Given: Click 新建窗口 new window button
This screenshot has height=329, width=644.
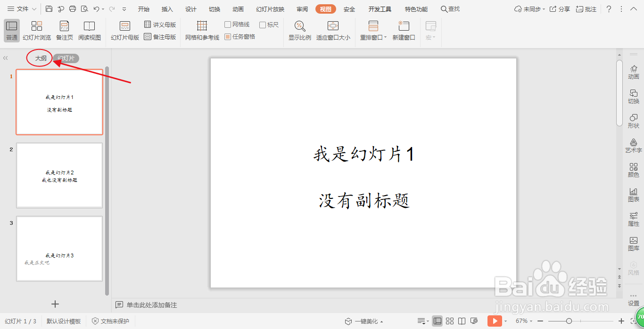Looking at the screenshot, I should point(404,31).
